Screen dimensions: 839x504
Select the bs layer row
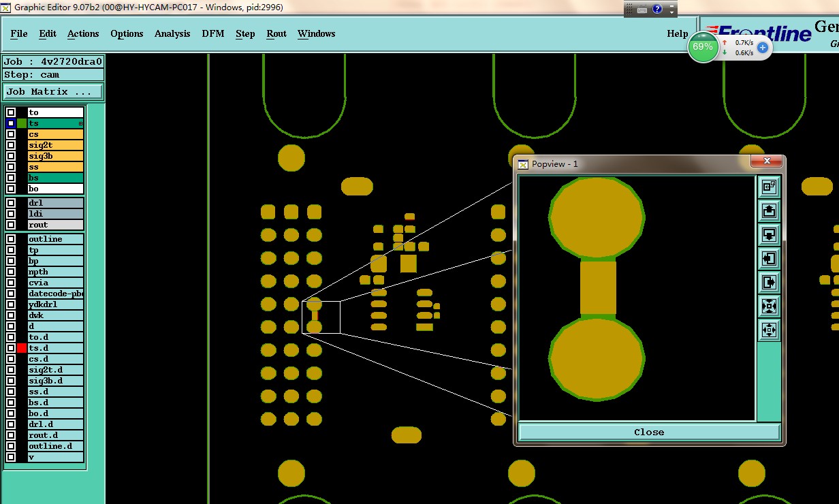click(x=55, y=178)
